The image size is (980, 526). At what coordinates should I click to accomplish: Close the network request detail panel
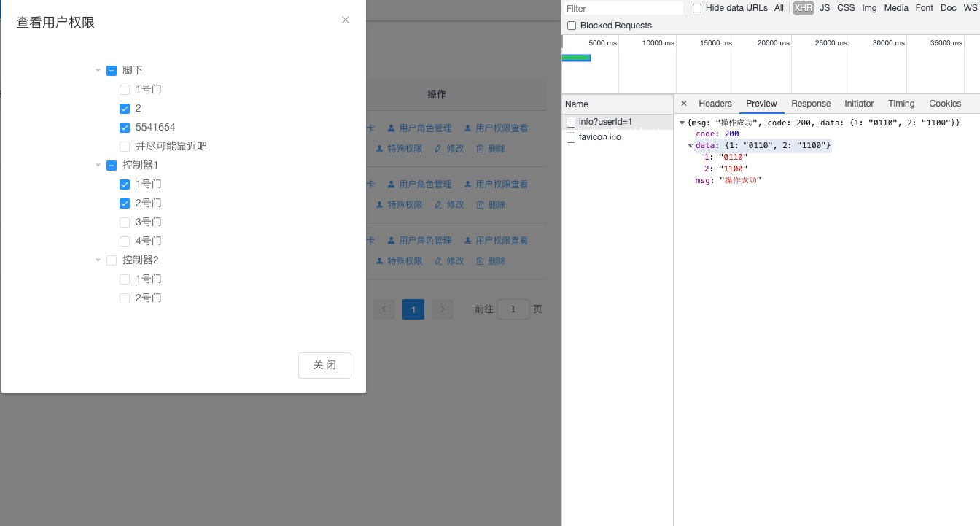(683, 104)
